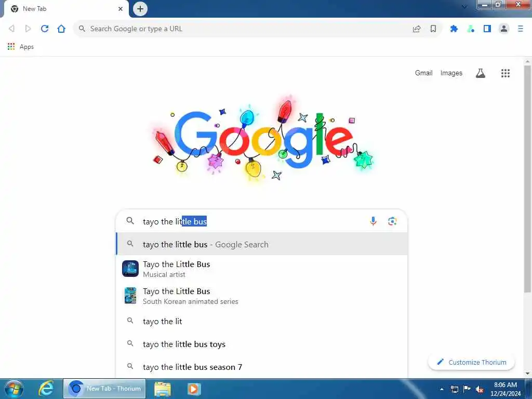
Task: Bookmark this tab with the bookmark icon
Action: tap(433, 29)
